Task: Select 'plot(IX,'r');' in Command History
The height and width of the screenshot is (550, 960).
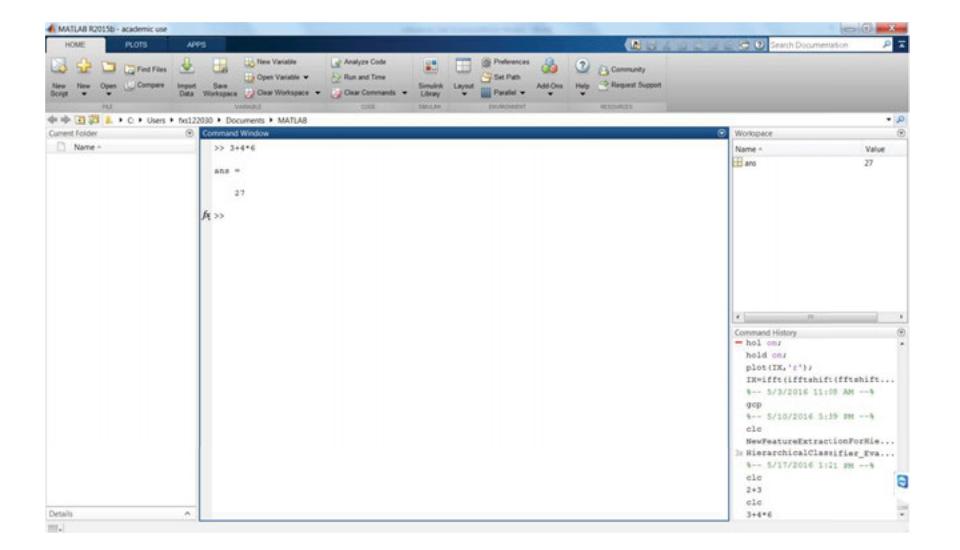Action: coord(779,367)
